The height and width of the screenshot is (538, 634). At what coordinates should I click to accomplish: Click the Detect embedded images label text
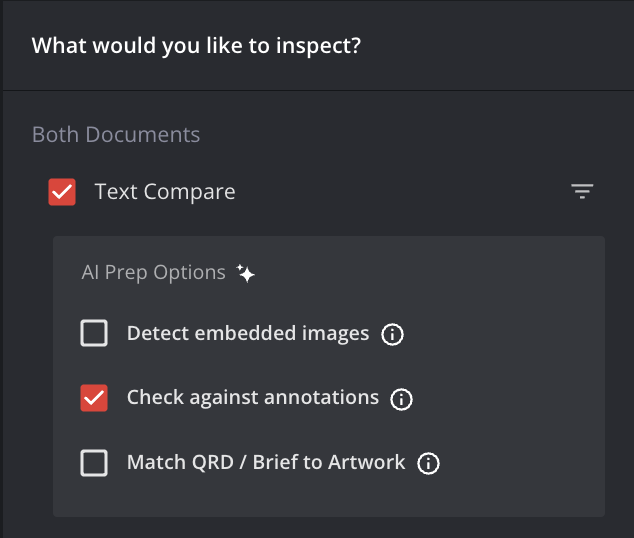[248, 333]
